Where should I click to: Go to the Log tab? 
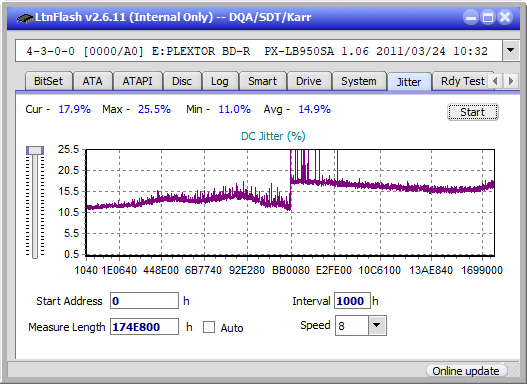pyautogui.click(x=219, y=81)
